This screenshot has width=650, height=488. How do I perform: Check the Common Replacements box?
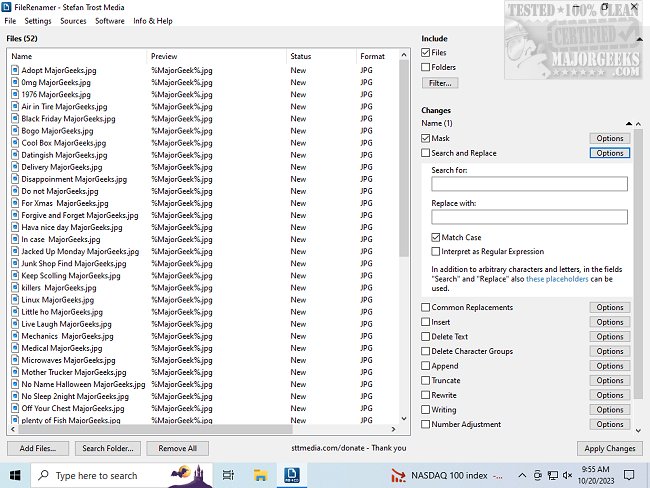pos(425,307)
